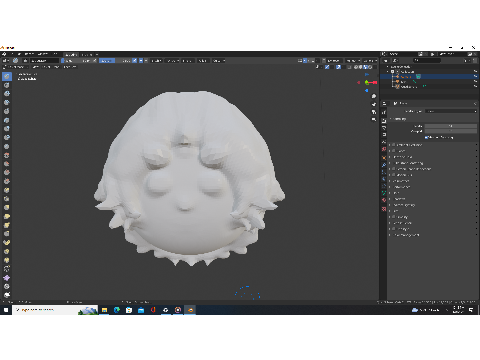Image resolution: width=480 pixels, height=360 pixels.
Task: Switch to the active Sculpting workspace tab
Action: (71, 54)
